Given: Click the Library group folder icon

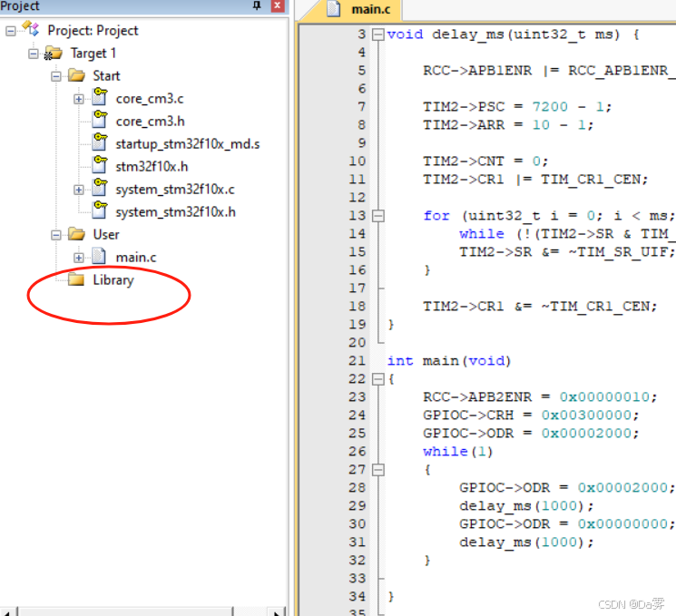Looking at the screenshot, I should coord(76,279).
